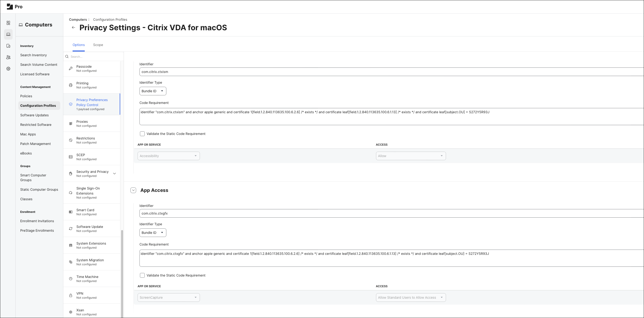Open the Dashboard icon in left rail

(8, 23)
